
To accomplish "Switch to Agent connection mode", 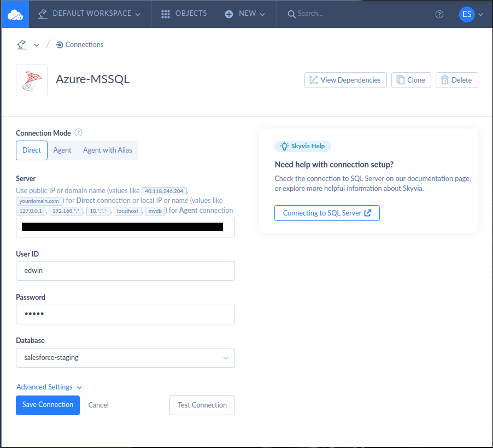I will (x=62, y=150).
